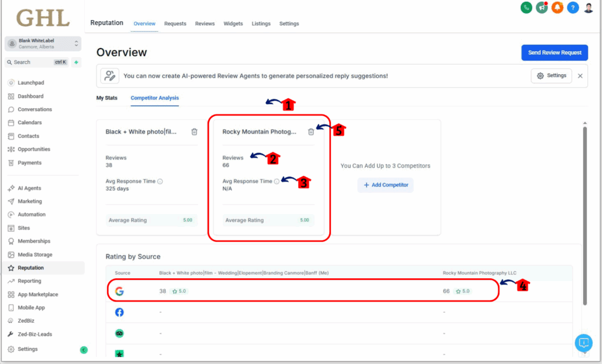Image resolution: width=602 pixels, height=364 pixels.
Task: Delete the Rocky Mountain Photography competitor card
Action: [x=311, y=132]
